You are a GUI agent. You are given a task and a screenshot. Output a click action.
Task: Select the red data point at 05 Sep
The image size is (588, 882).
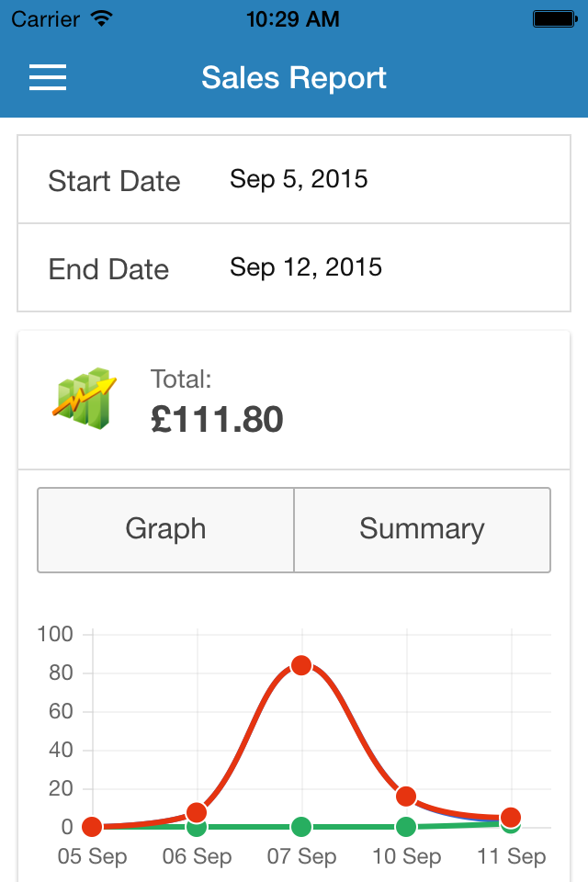tap(92, 827)
